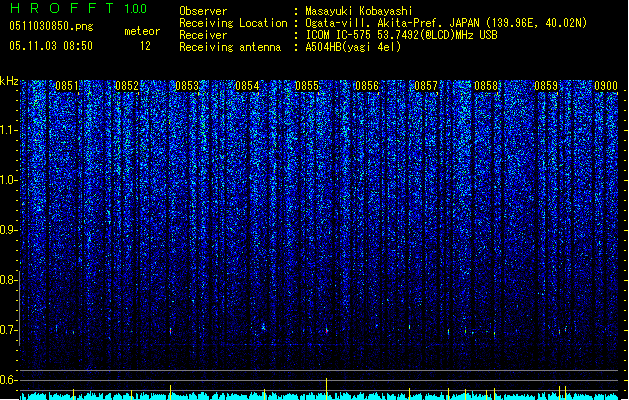The height and width of the screenshot is (400, 629).
Task: Click the 0853 time marker
Action: coord(187,86)
